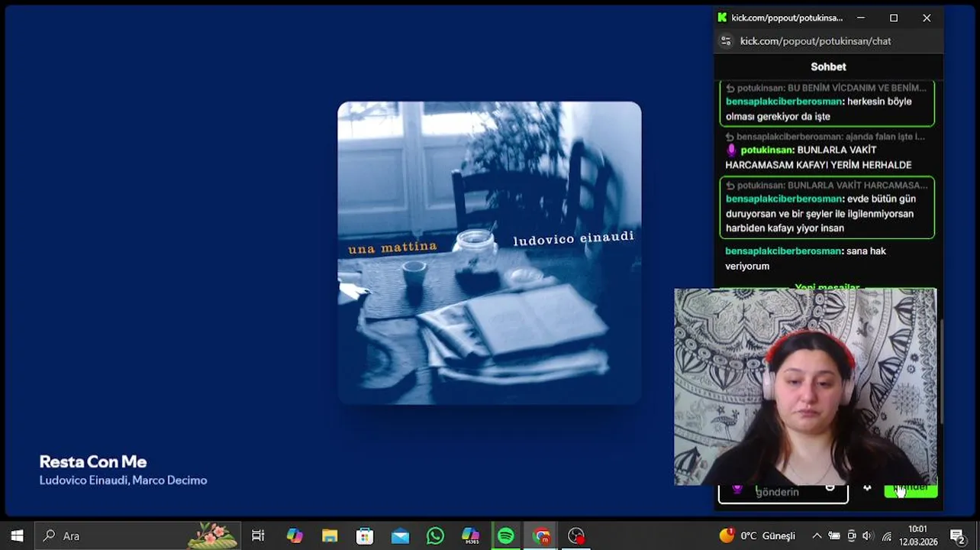Open the Mail app on the taskbar

pyautogui.click(x=400, y=535)
